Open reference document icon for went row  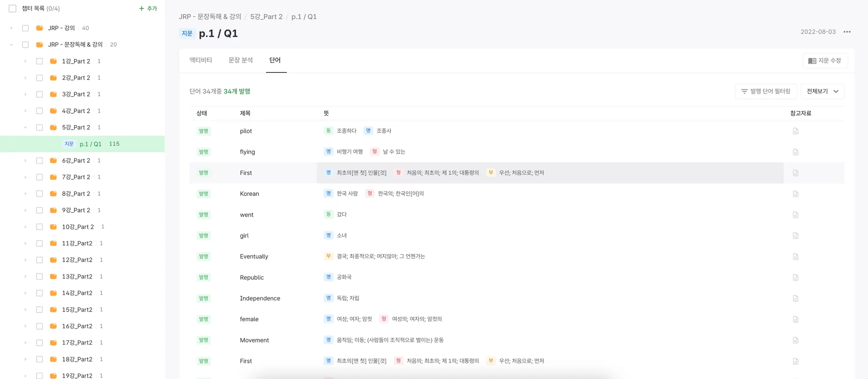click(x=796, y=215)
